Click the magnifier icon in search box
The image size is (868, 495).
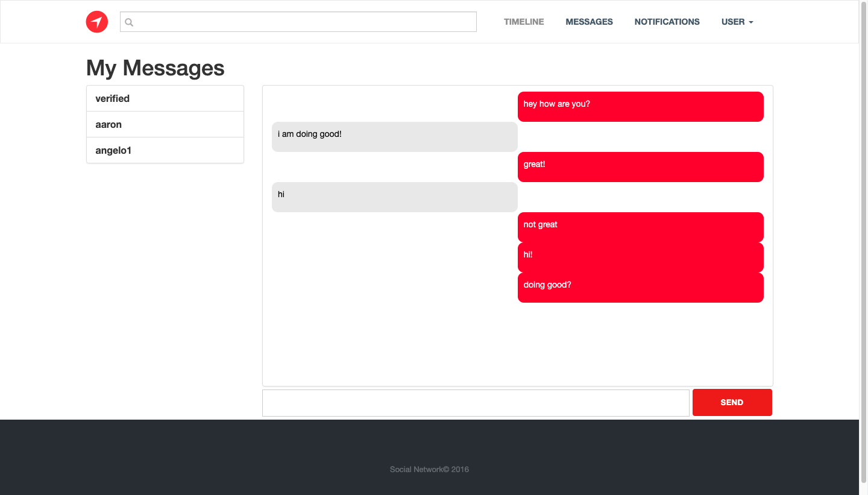[x=129, y=22]
